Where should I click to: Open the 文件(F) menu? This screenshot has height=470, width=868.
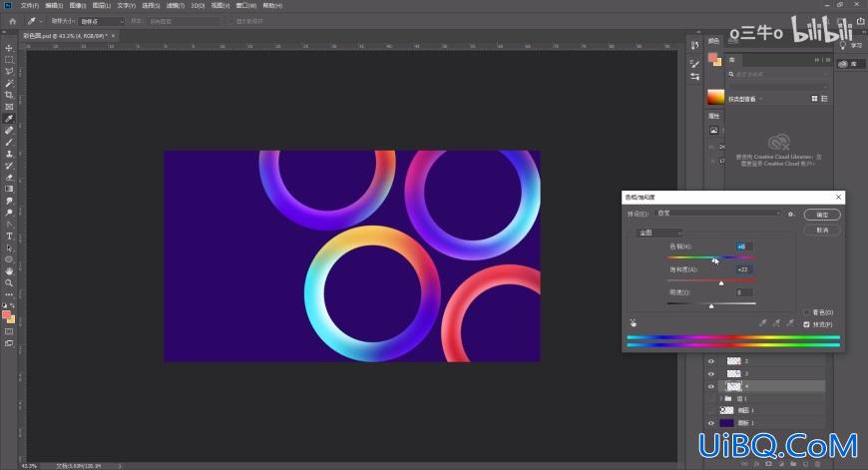click(29, 5)
